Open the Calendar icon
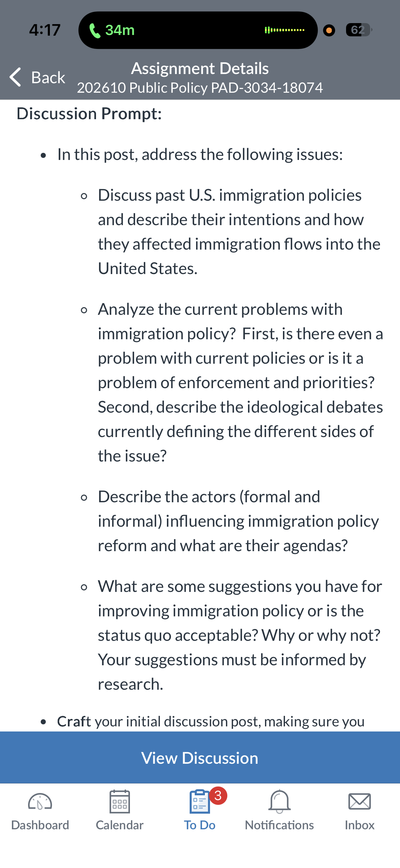Image resolution: width=400 pixels, height=868 pixels. point(120,801)
